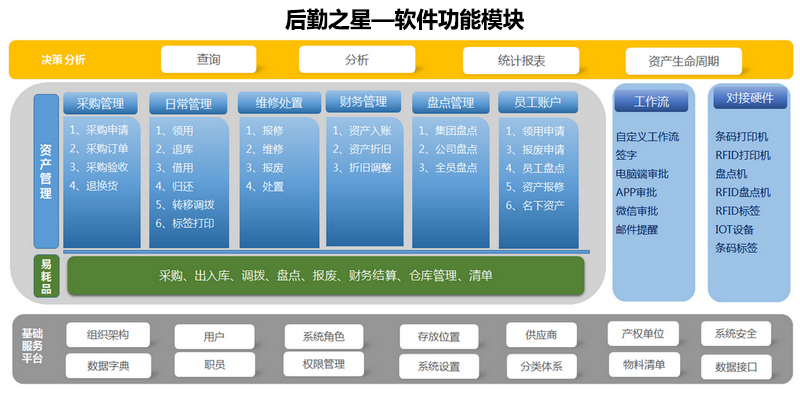Click the 查询 box in decision analysis
Image resolution: width=800 pixels, height=400 pixels.
(208, 60)
